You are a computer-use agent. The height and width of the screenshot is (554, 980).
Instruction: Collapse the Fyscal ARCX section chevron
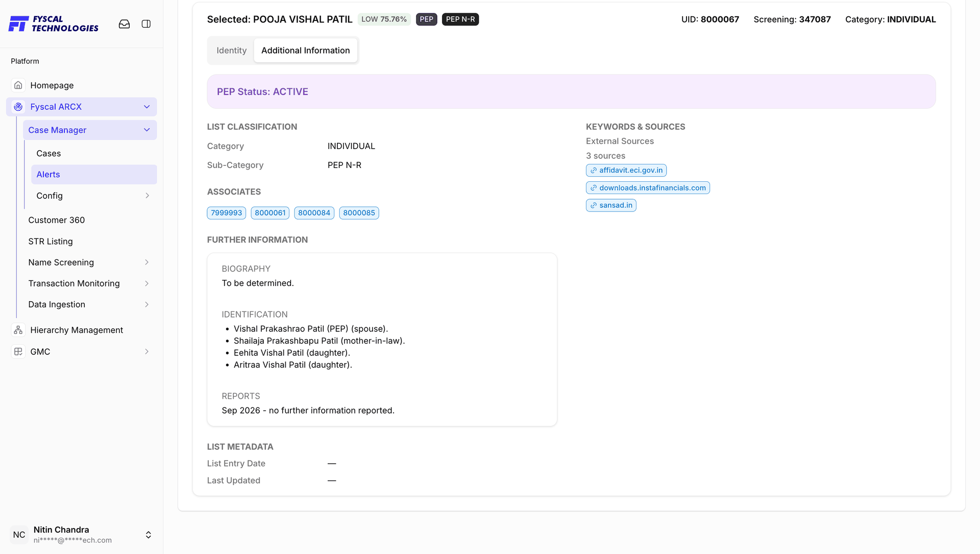(x=147, y=107)
